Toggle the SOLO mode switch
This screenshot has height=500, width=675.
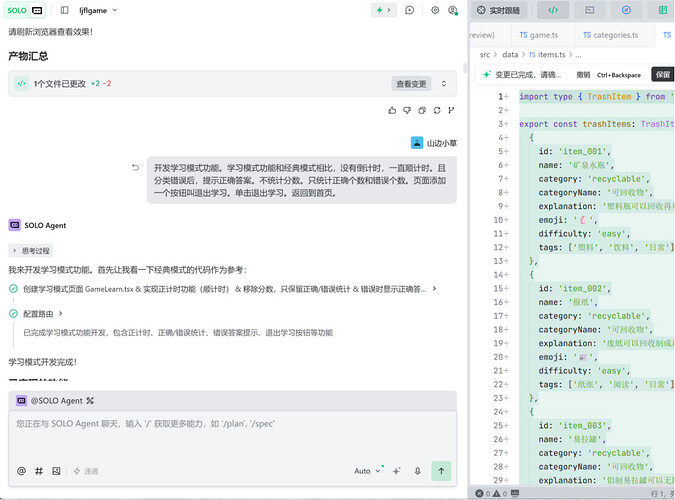(25, 10)
